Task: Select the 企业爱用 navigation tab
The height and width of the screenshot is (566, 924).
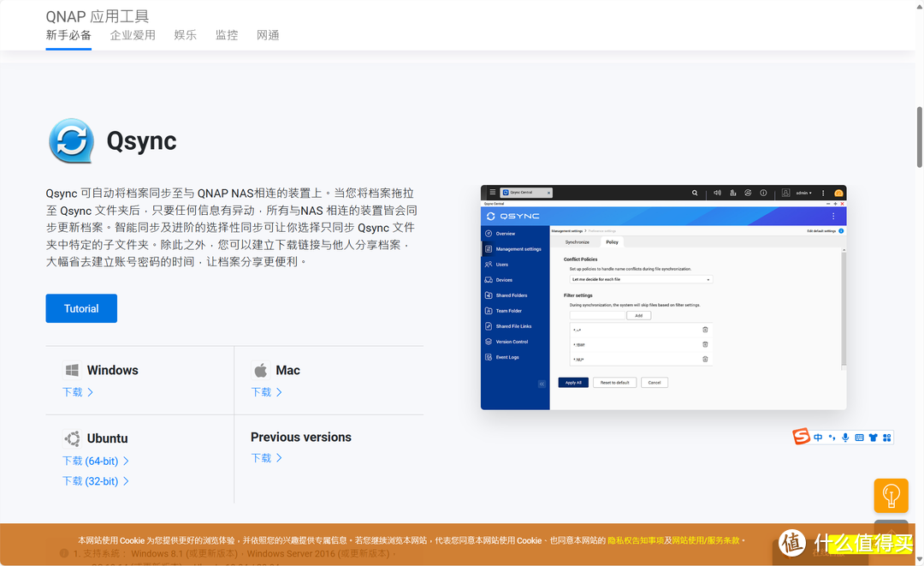Action: [x=133, y=35]
